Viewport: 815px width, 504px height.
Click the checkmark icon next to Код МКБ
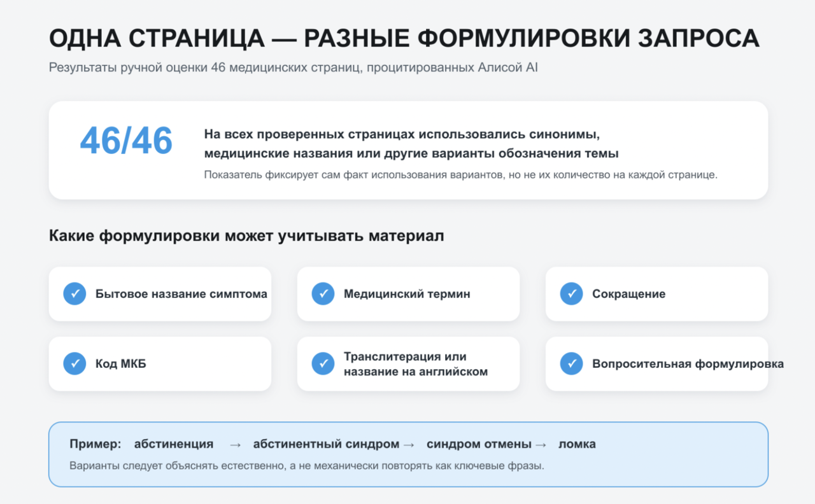point(74,364)
